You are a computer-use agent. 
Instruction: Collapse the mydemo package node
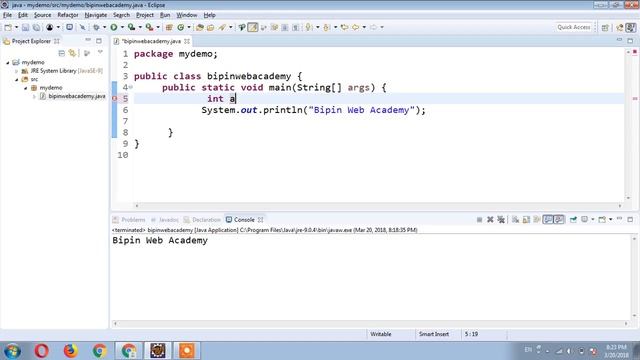point(25,88)
